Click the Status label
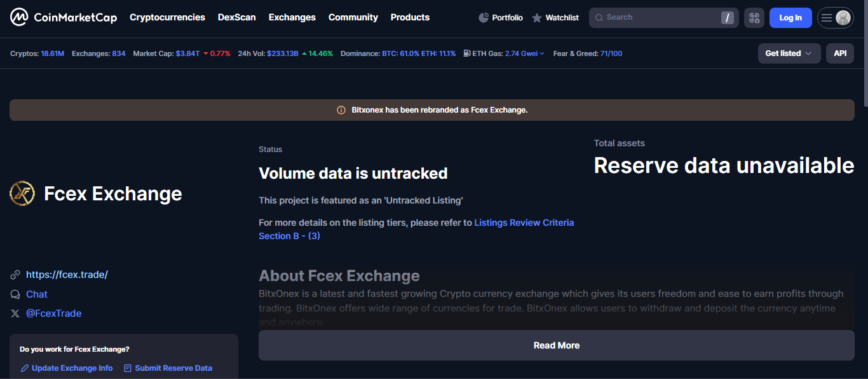The image size is (868, 379). [x=270, y=149]
